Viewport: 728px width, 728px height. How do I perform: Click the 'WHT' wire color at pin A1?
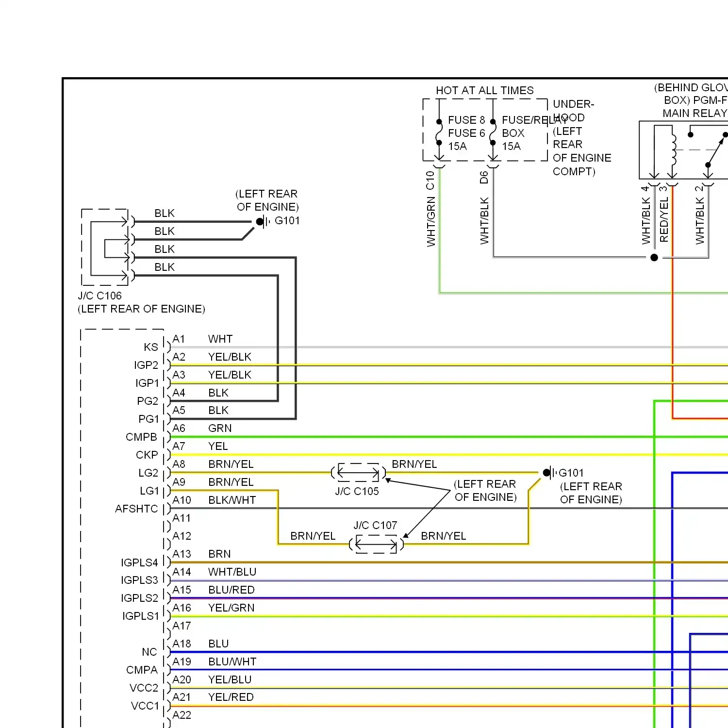220,339
